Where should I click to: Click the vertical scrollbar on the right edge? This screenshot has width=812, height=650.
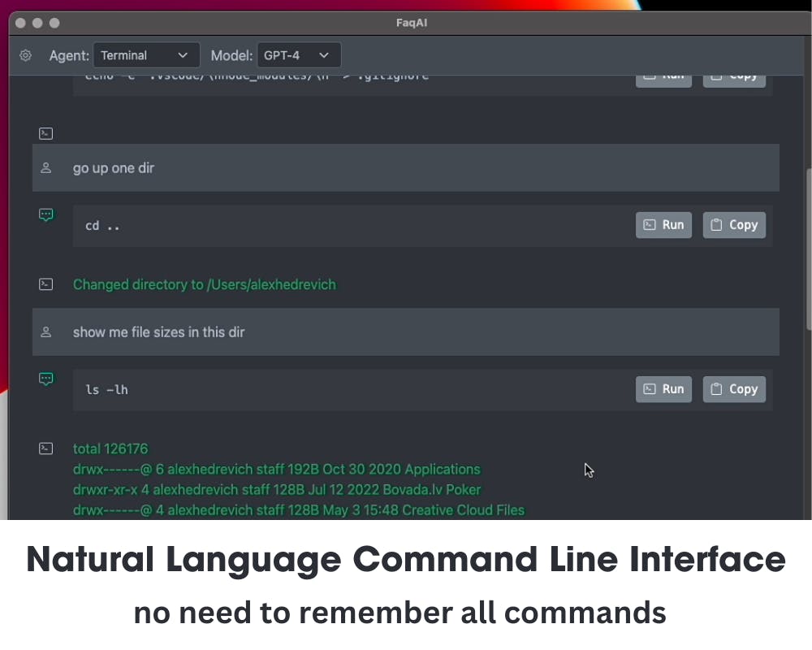pyautogui.click(x=809, y=249)
